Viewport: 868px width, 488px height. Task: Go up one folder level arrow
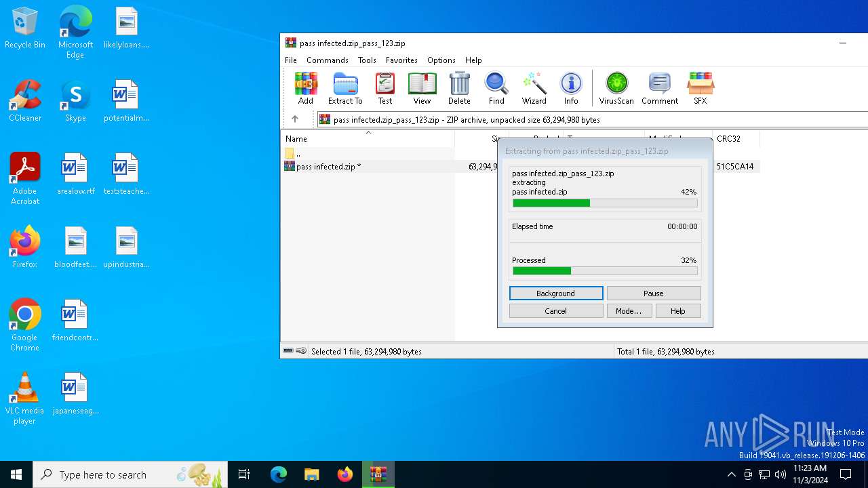tap(295, 119)
